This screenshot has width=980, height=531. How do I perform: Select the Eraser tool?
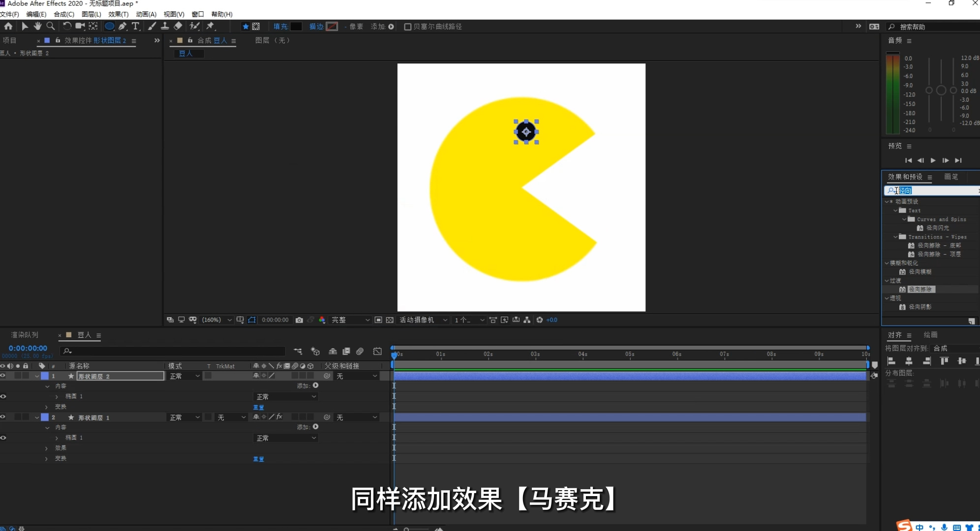click(x=178, y=26)
